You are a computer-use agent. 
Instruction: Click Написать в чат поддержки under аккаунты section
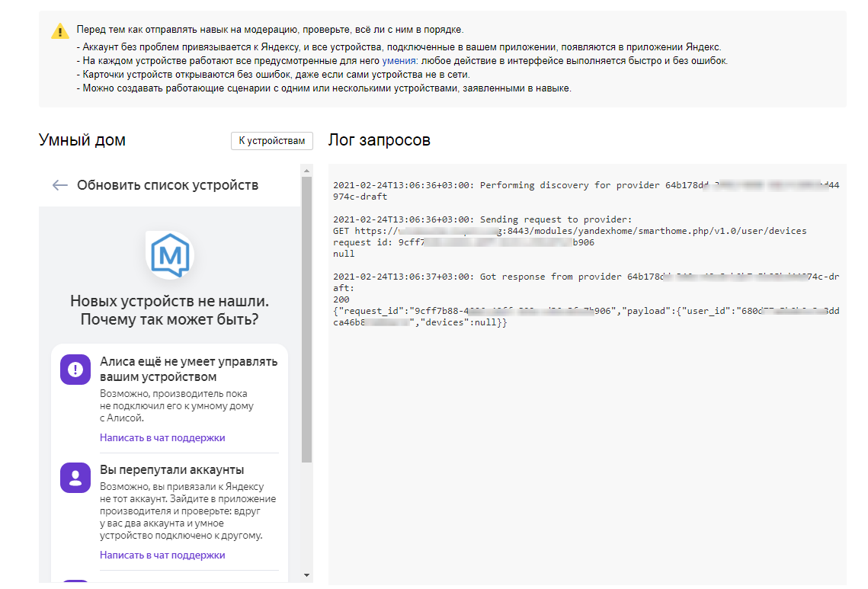click(162, 555)
